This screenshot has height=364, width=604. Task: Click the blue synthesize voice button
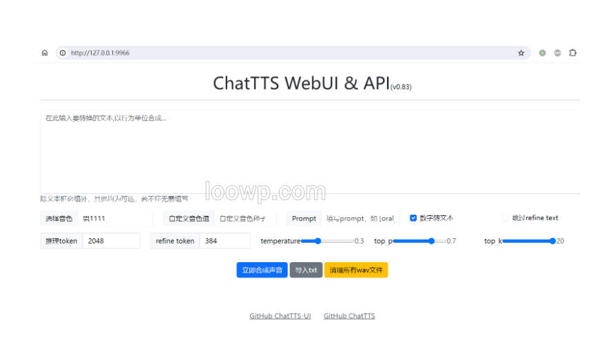262,270
